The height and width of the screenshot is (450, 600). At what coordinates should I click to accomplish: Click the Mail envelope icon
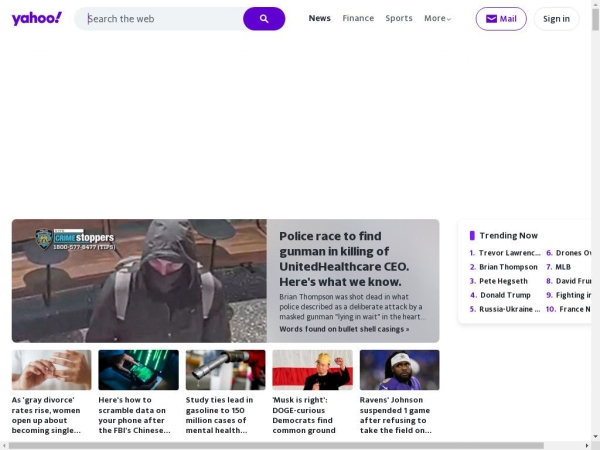click(491, 19)
